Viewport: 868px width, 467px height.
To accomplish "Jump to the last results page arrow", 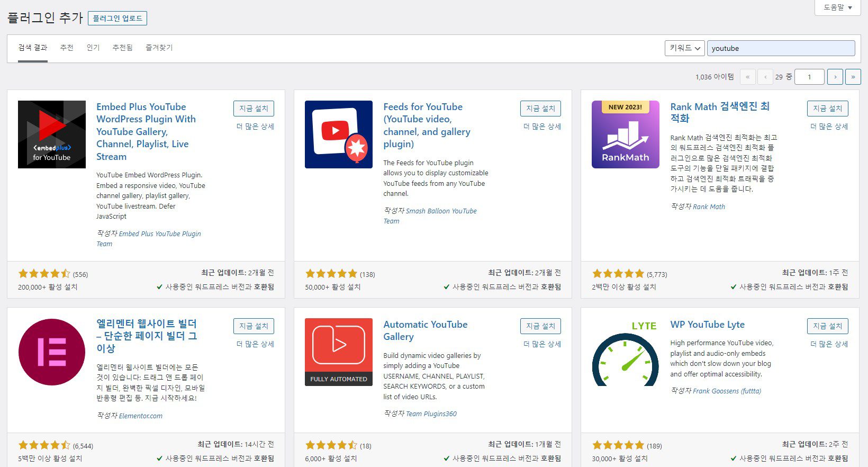I will 853,77.
